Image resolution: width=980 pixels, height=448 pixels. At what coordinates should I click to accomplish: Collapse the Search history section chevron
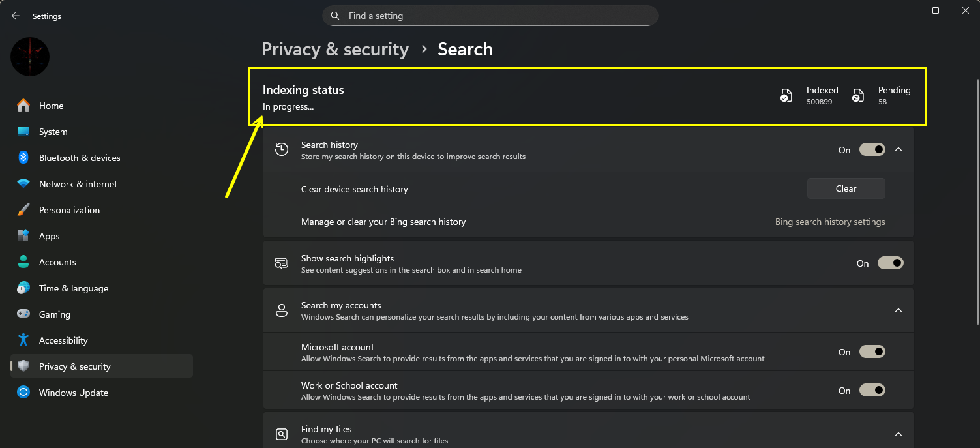click(898, 150)
